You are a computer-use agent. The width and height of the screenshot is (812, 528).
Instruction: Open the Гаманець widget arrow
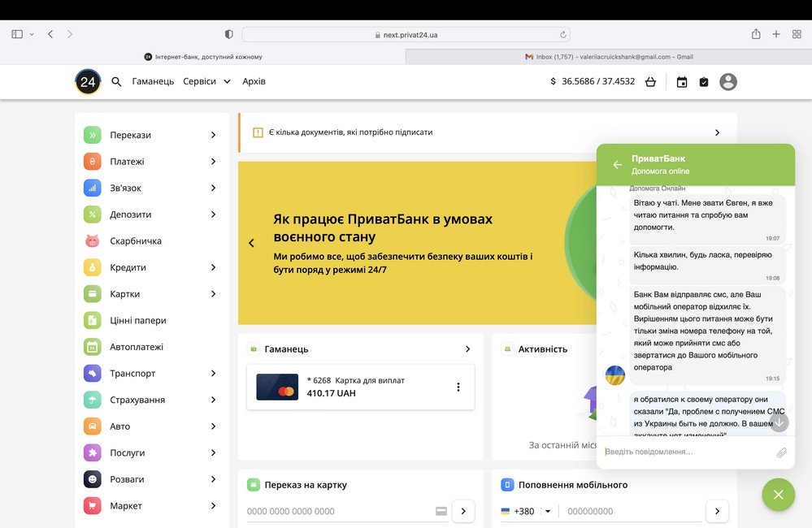pyautogui.click(x=467, y=349)
